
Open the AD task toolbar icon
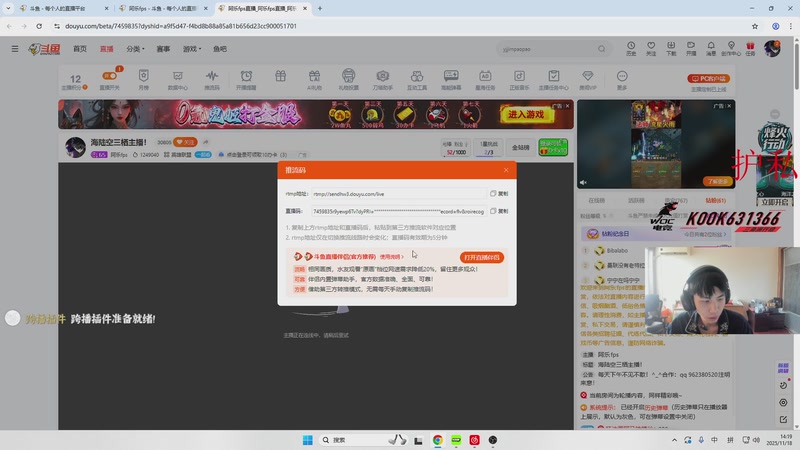tap(485, 80)
